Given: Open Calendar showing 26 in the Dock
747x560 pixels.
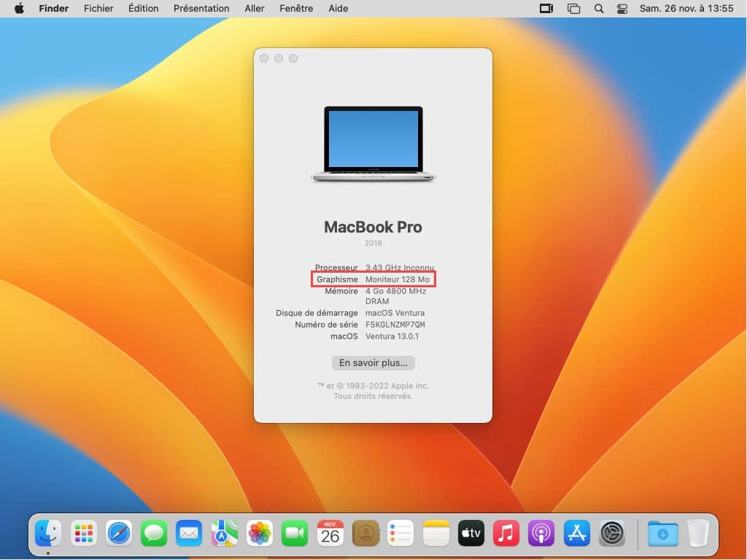Looking at the screenshot, I should (330, 533).
